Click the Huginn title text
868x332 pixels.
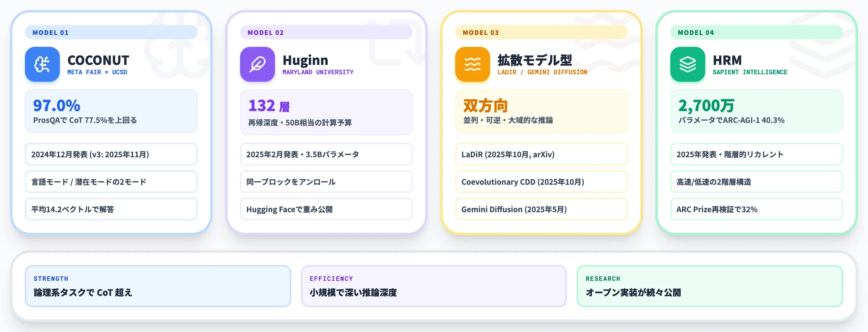click(305, 60)
